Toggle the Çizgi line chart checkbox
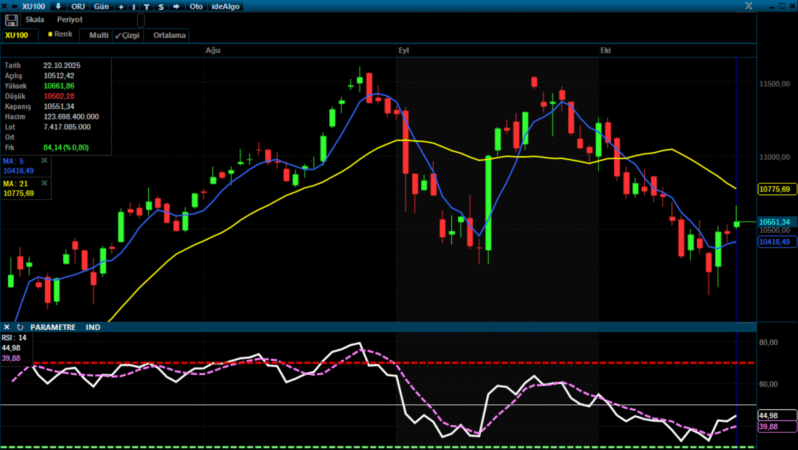 click(127, 35)
